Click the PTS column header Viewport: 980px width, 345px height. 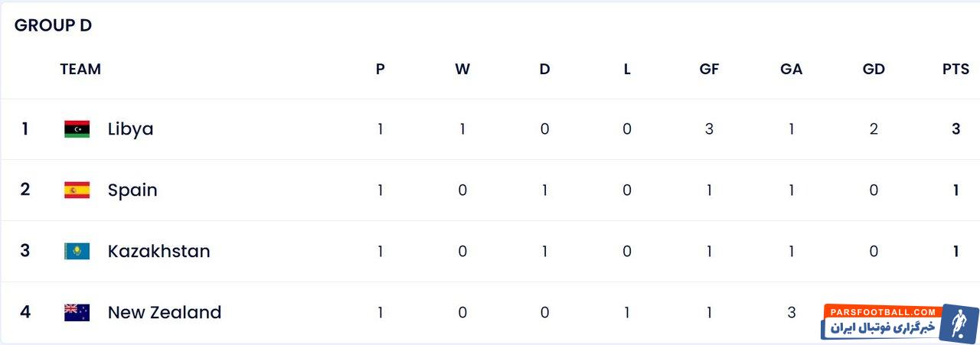tap(955, 69)
